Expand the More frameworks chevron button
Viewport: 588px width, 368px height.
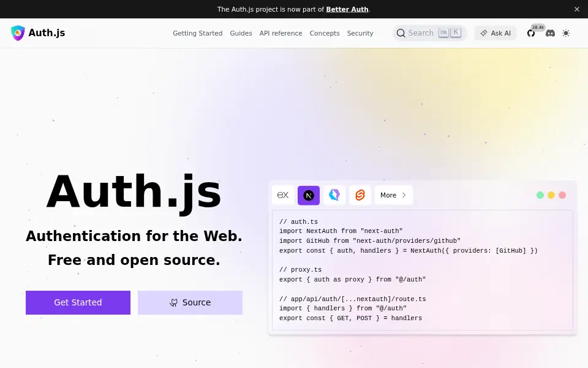point(393,195)
